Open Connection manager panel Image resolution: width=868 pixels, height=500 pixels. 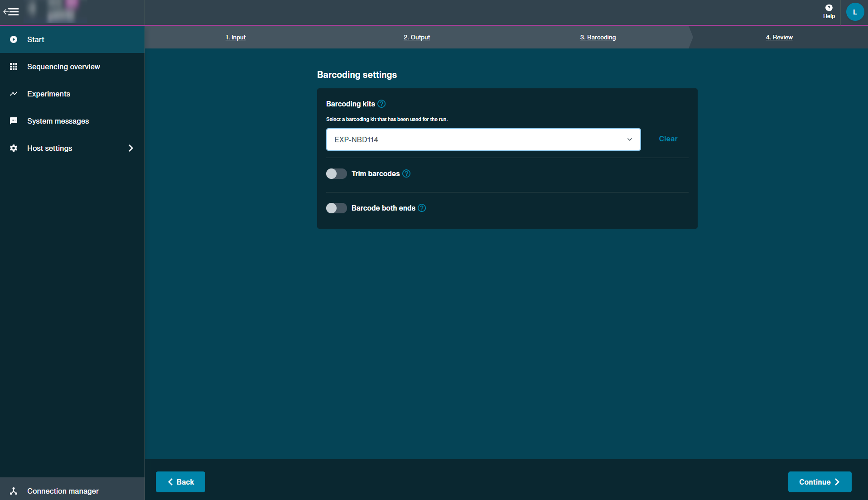(x=62, y=491)
